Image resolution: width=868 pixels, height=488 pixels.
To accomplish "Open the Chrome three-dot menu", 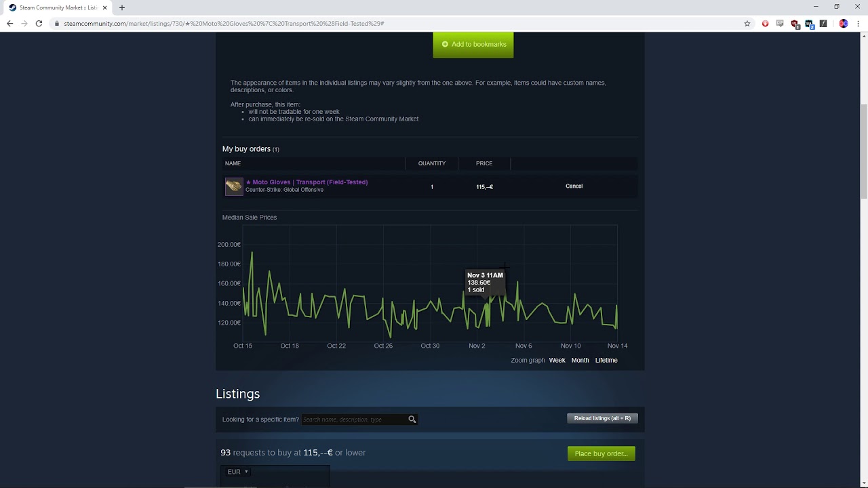I will coord(858,23).
